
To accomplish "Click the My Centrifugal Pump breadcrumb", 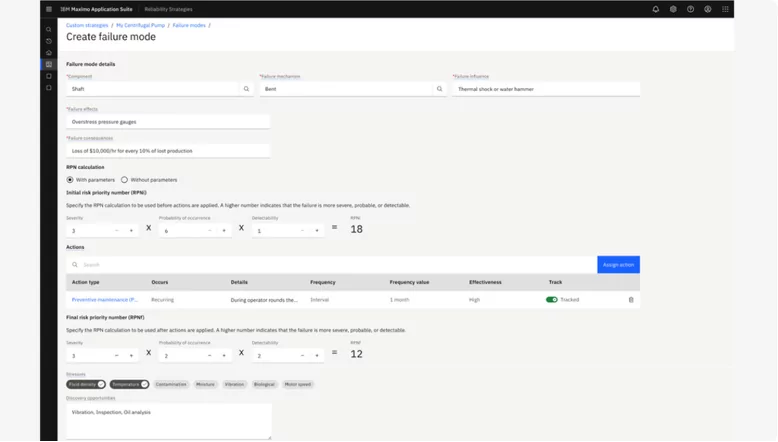I will [140, 25].
